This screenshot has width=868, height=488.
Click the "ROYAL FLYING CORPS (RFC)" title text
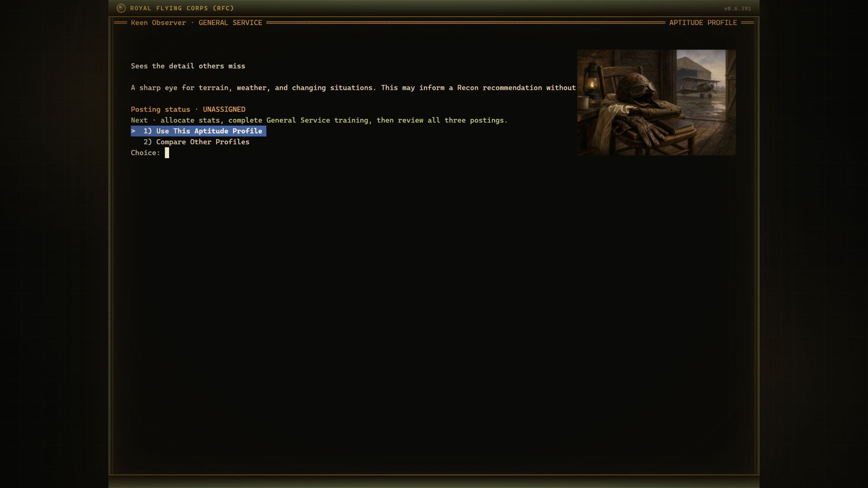click(182, 8)
